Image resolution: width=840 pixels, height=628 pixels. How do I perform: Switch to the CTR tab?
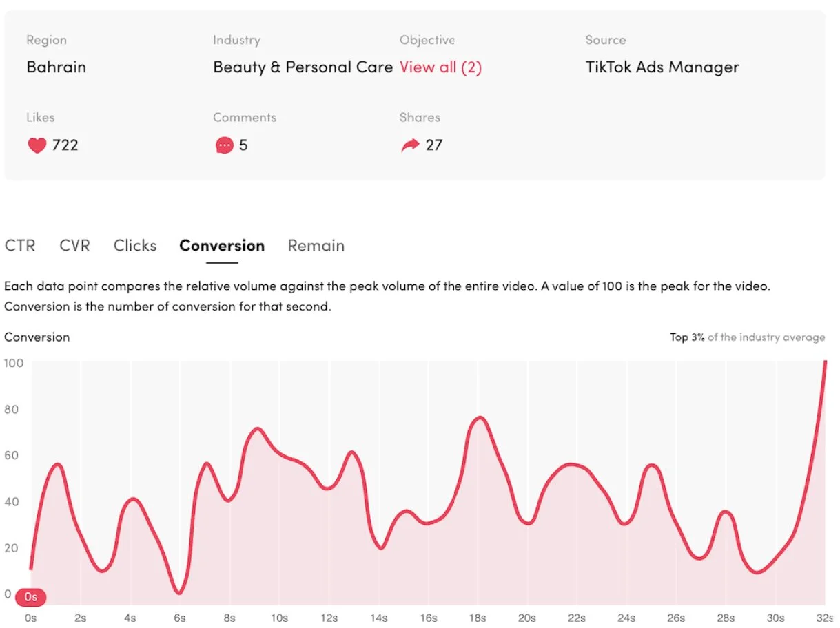(20, 246)
